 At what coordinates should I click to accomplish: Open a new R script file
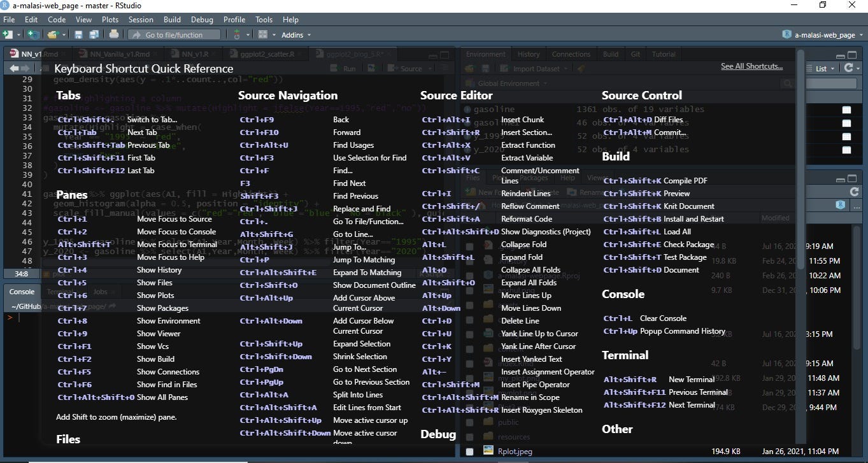[9, 34]
